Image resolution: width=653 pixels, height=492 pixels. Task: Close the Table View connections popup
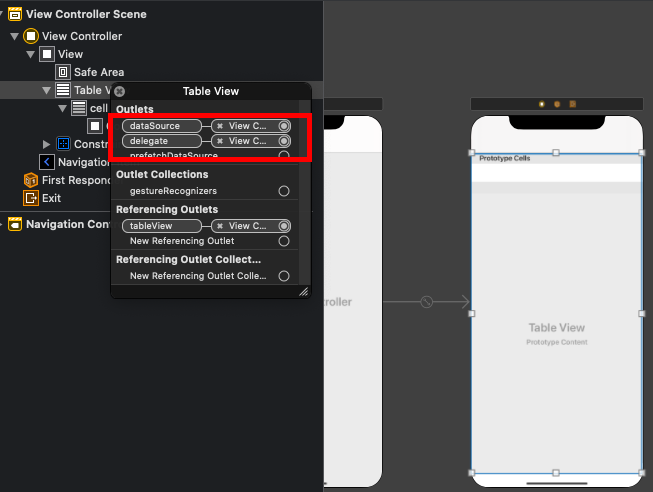tap(120, 91)
